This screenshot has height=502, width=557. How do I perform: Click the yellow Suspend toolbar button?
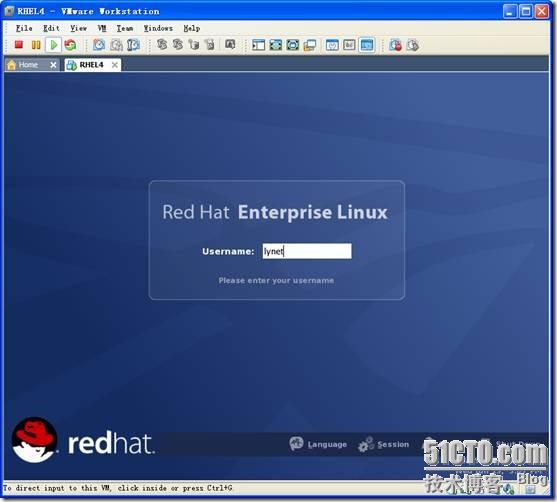(36, 45)
